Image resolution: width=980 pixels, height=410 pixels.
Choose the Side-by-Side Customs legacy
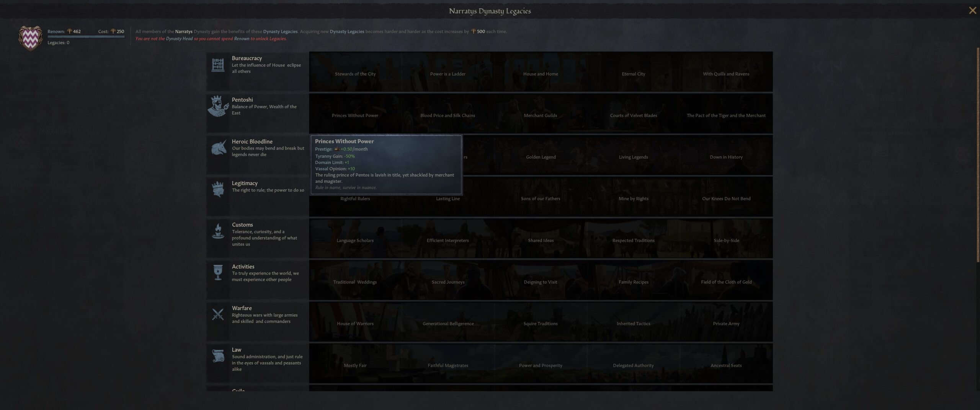(x=726, y=241)
